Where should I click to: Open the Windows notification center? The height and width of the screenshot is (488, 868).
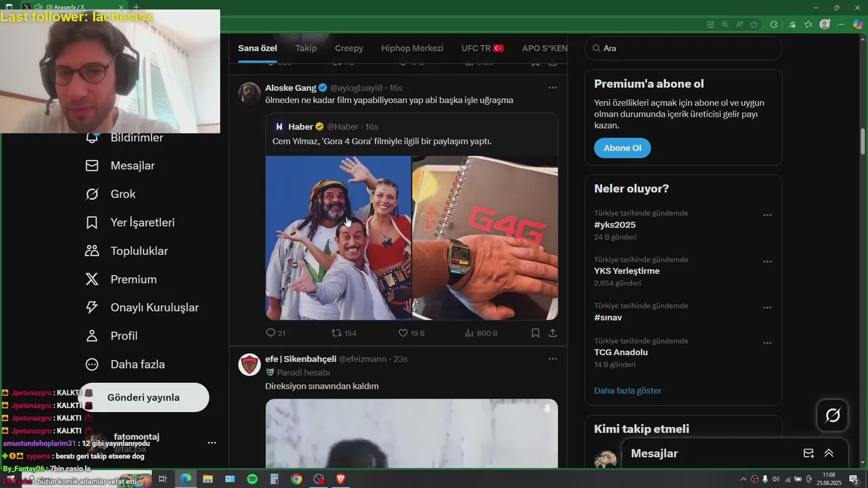[x=854, y=479]
